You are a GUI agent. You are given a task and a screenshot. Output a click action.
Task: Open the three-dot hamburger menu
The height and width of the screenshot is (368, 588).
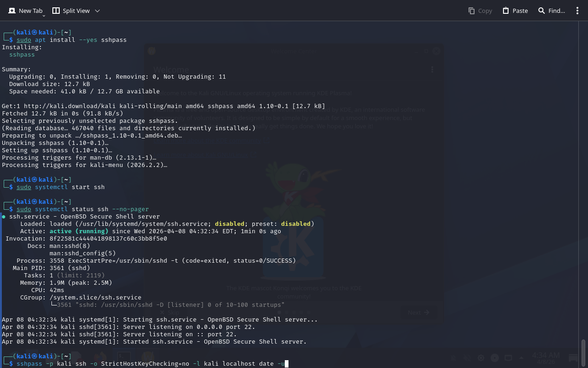tap(577, 11)
